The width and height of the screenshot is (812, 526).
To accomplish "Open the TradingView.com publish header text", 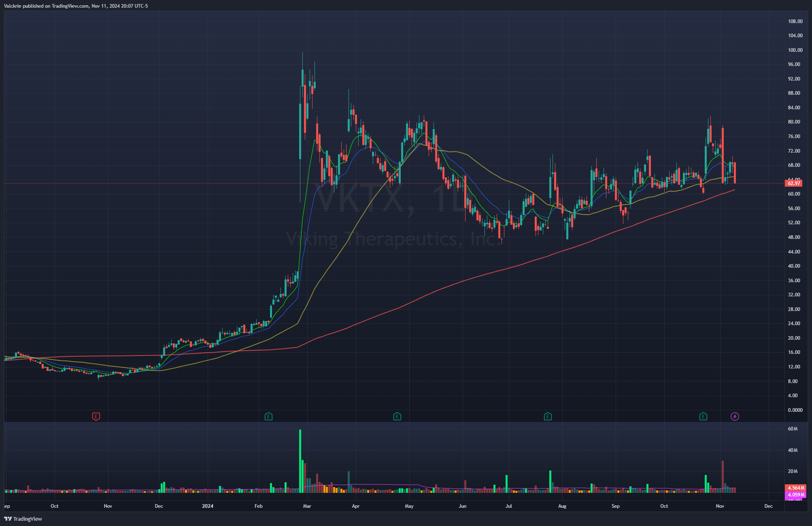I will coord(76,6).
